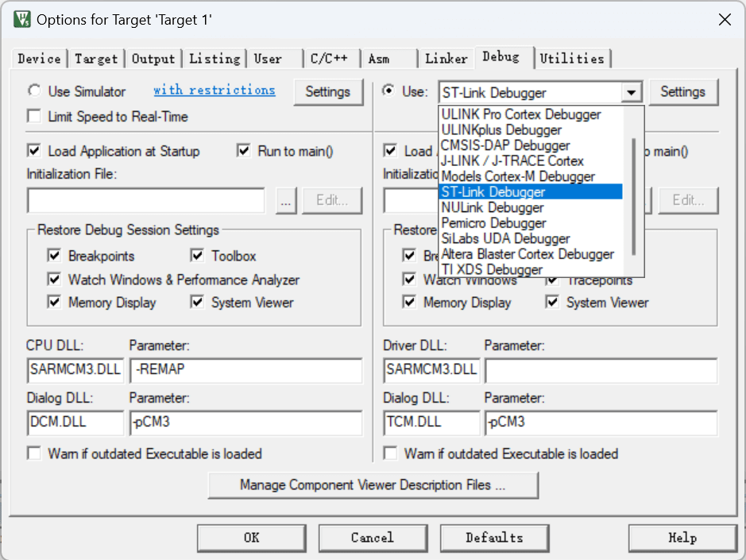The height and width of the screenshot is (560, 746).
Task: Toggle hardware-side Memory Display checkbox
Action: click(x=409, y=302)
